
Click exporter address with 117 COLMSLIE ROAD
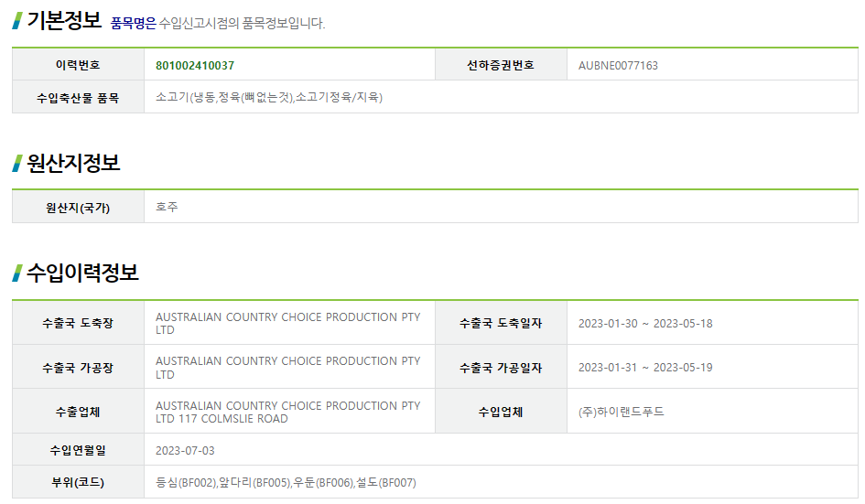(x=287, y=413)
